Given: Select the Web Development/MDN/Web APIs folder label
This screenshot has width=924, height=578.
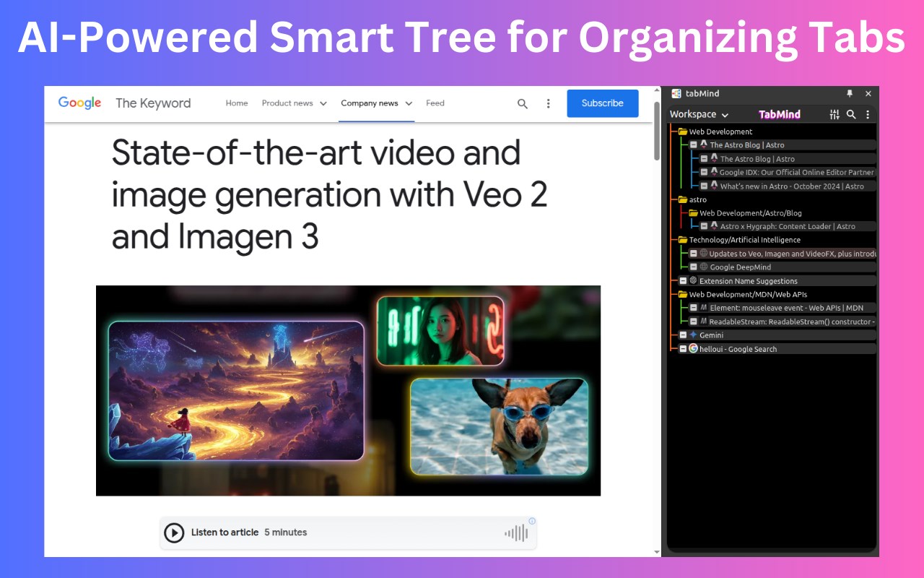Looking at the screenshot, I should point(748,295).
